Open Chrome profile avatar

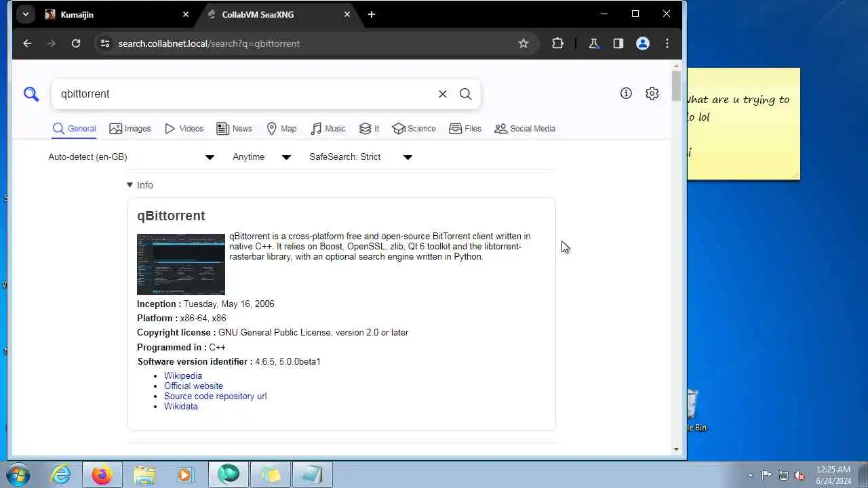click(643, 43)
